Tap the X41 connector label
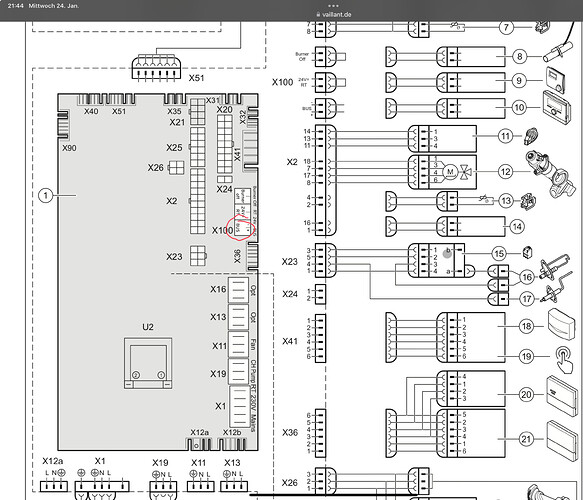 tap(290, 341)
